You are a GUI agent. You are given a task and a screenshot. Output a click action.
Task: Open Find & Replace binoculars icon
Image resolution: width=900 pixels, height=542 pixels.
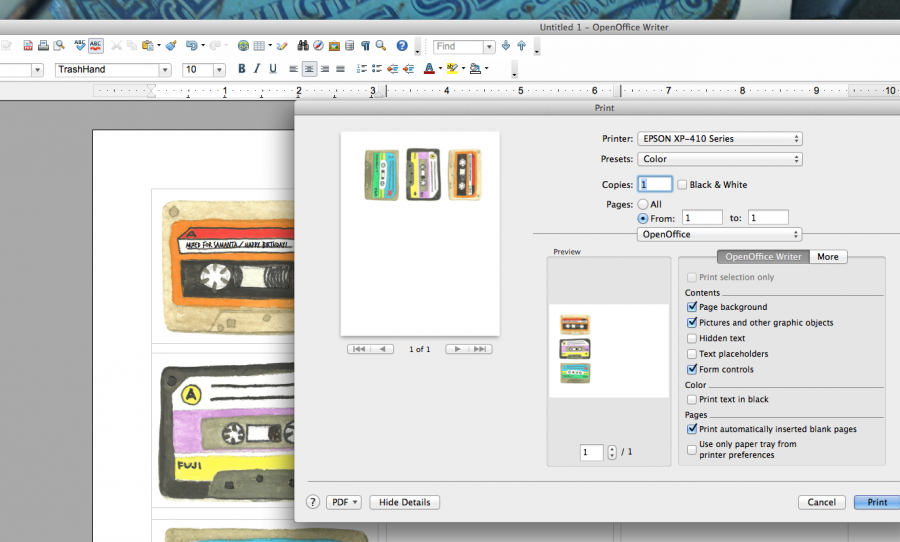point(303,46)
